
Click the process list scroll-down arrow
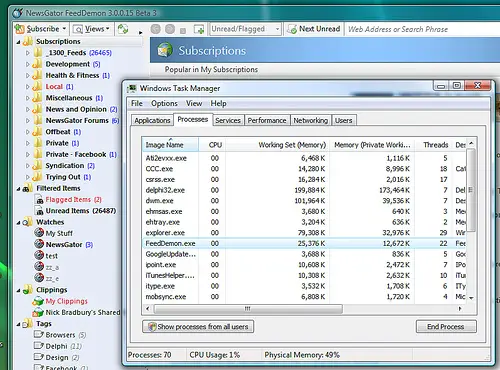(471, 298)
